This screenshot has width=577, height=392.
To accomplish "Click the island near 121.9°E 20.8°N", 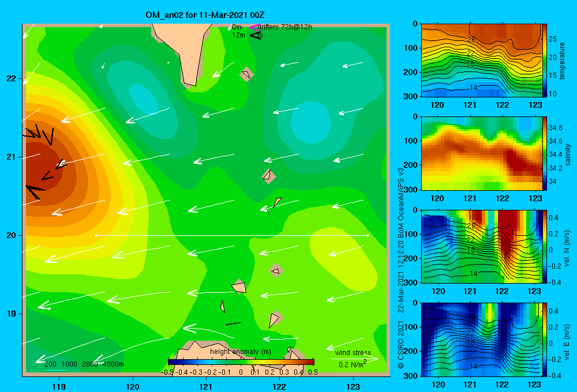I will [x=269, y=176].
